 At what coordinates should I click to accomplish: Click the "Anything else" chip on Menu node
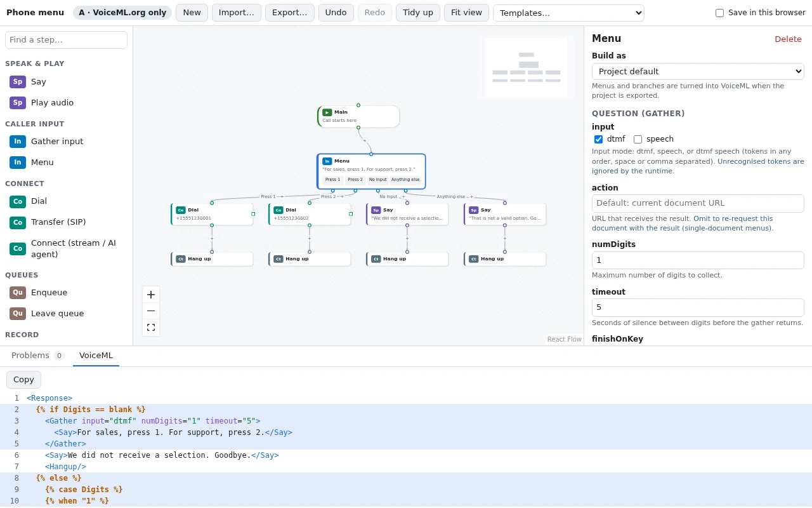(x=405, y=180)
